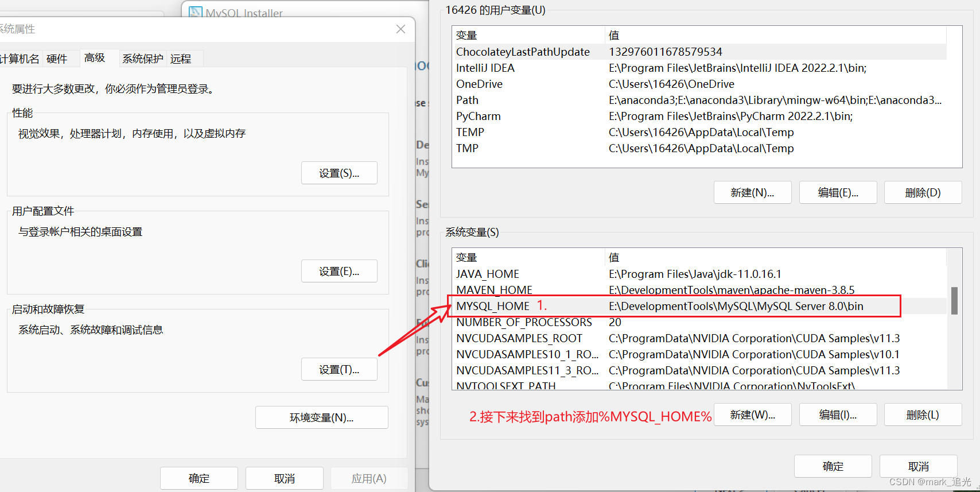Select the NVCUDASAMPLES_ROOT system variable
This screenshot has height=492, width=980.
pos(699,338)
